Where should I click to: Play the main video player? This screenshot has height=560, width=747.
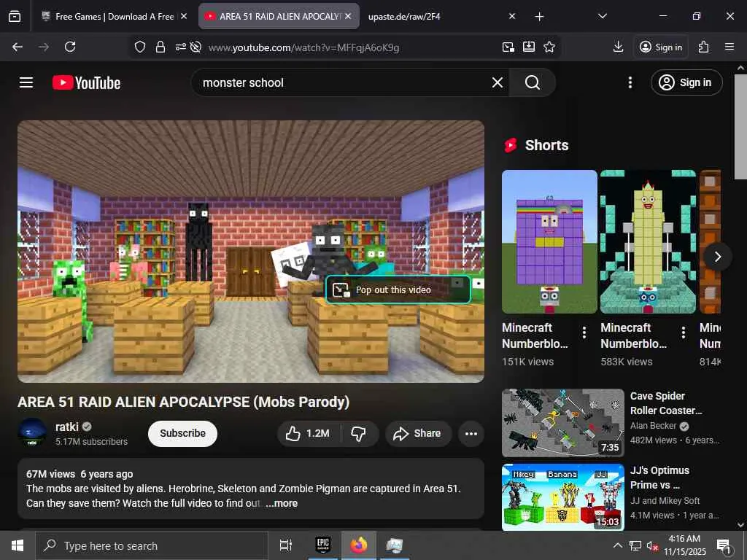(x=251, y=252)
